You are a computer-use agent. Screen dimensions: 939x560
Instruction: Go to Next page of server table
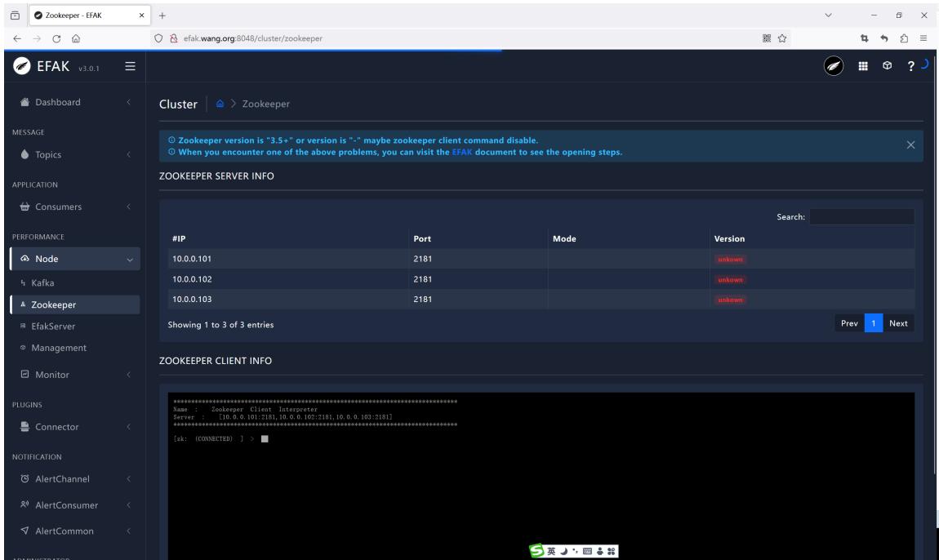tap(898, 322)
